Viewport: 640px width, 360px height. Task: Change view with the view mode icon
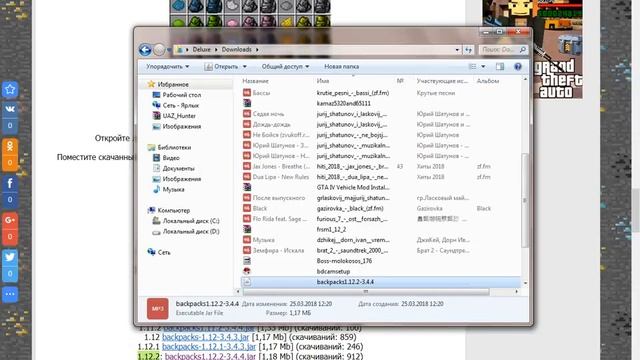(x=472, y=67)
